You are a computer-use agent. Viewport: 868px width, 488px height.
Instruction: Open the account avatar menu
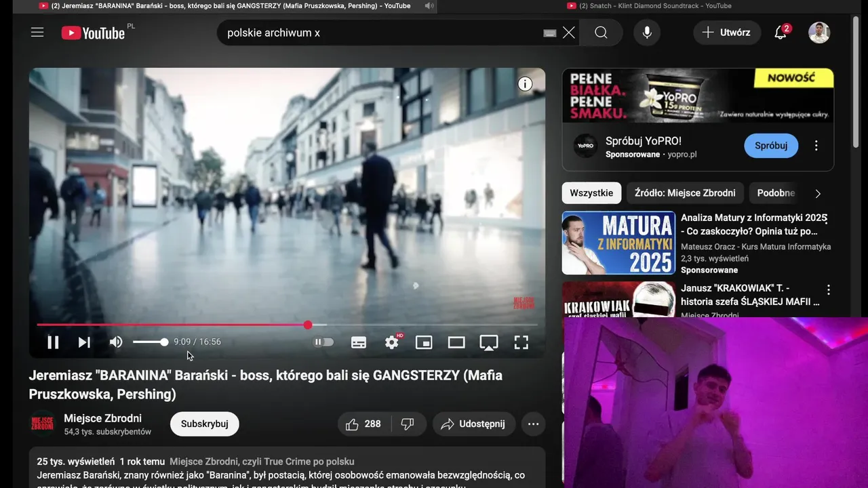[x=819, y=33]
